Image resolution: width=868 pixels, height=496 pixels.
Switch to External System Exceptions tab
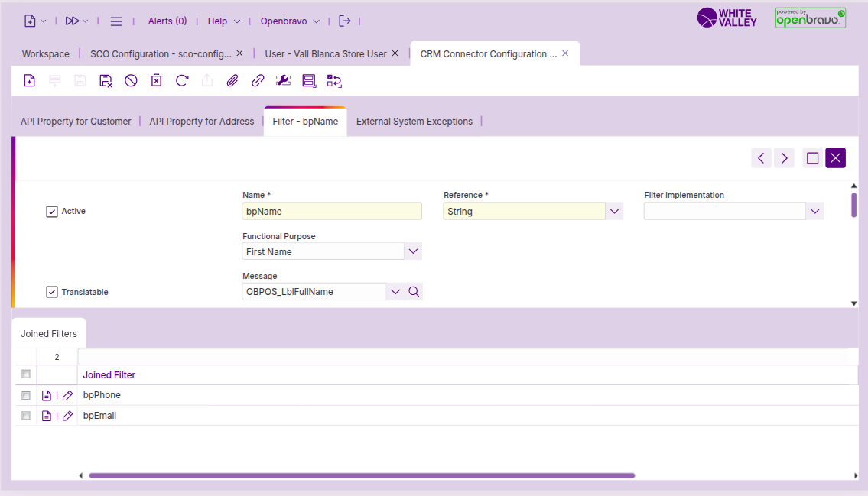[414, 122]
